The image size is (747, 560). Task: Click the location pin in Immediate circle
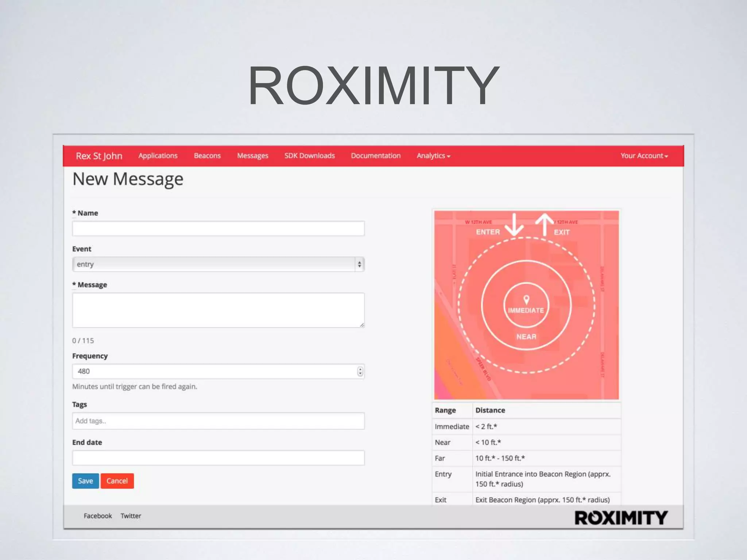pyautogui.click(x=526, y=300)
